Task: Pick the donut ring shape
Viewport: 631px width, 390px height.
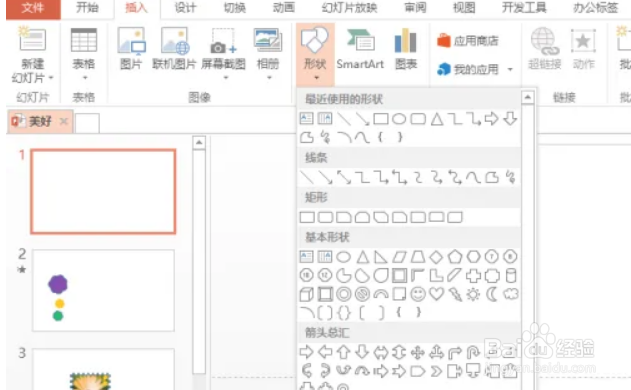Action: coord(343,294)
